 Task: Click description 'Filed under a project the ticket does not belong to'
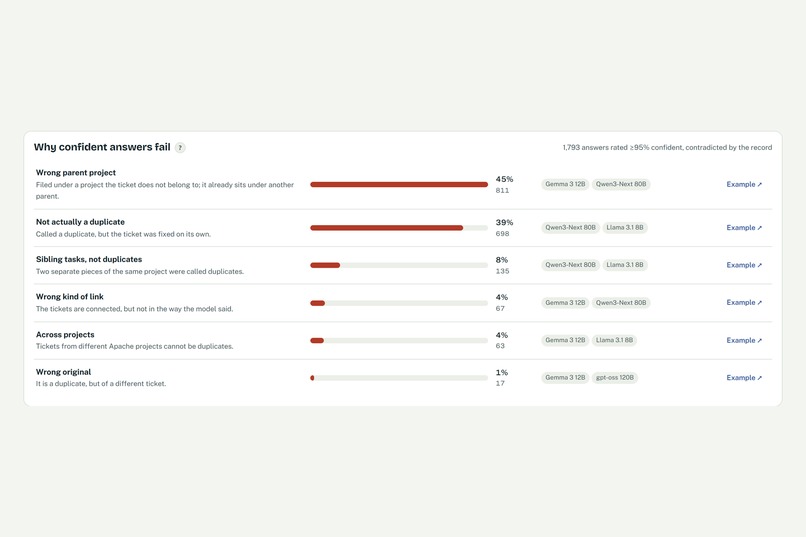[x=164, y=190]
